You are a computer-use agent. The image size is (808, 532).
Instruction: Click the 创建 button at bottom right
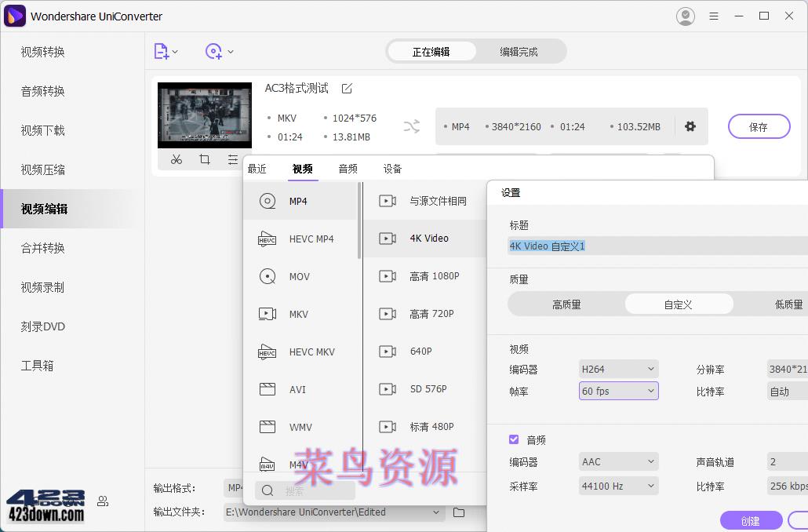[x=750, y=520]
